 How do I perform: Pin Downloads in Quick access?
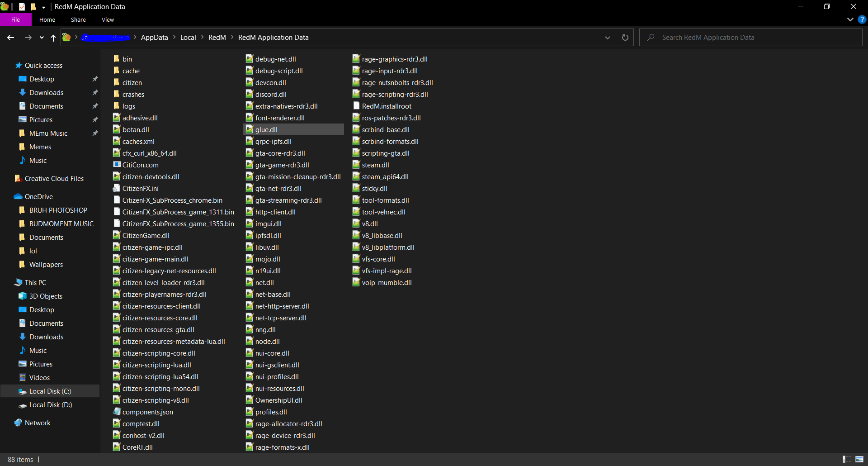pos(95,92)
